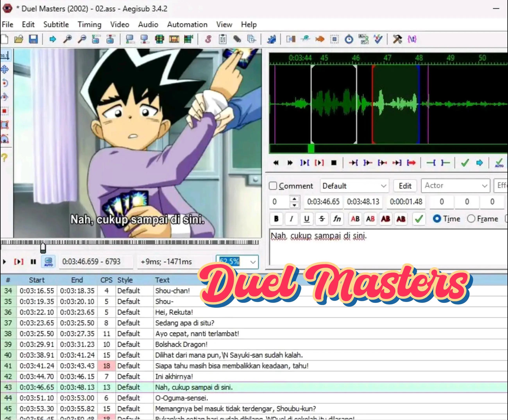
Task: Open the Resample Resolution tool
Action: (x=334, y=39)
